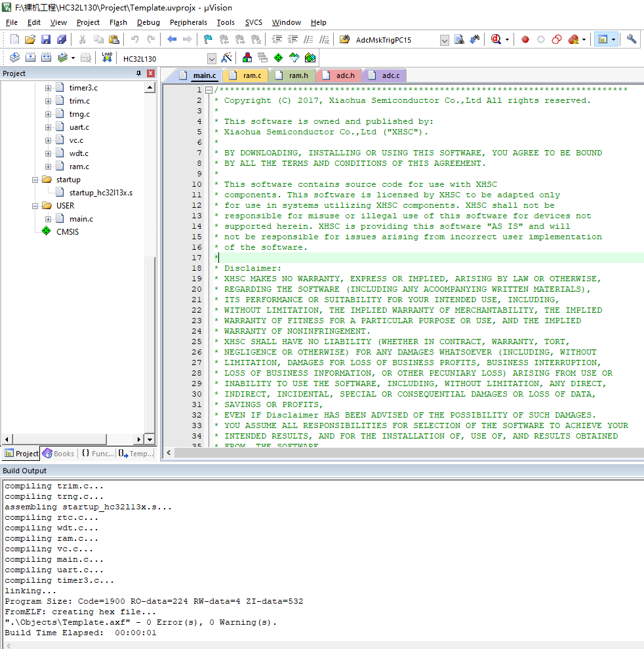This screenshot has height=649, width=644.
Task: Collapse the USER folder
Action: pos(35,206)
